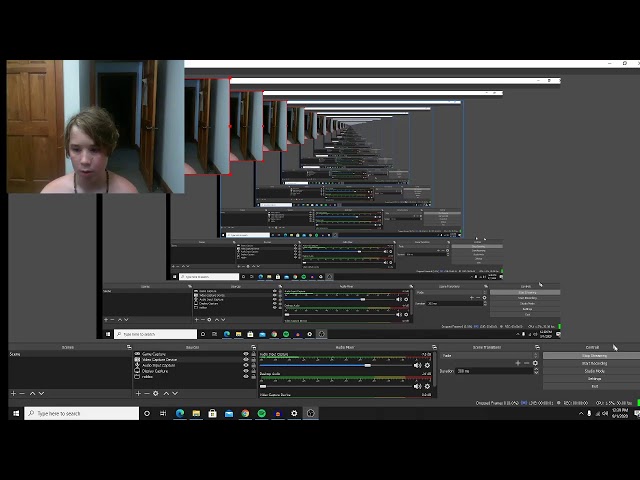640x480 pixels.
Task: Move source up in Sources panel
Action: (166, 393)
